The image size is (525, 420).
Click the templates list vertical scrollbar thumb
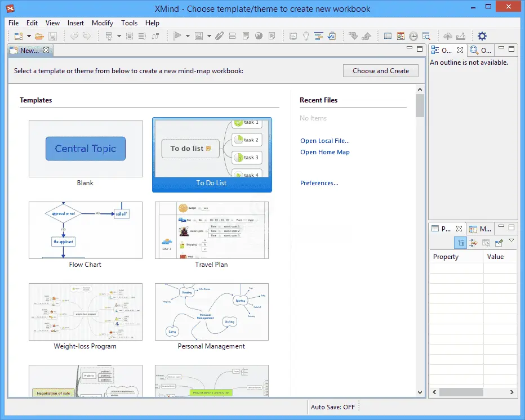click(x=420, y=105)
